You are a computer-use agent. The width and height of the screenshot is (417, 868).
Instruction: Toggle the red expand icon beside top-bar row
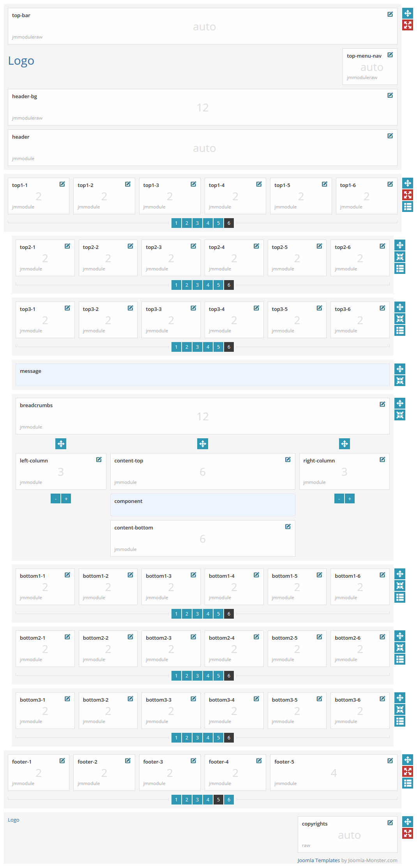click(x=408, y=25)
